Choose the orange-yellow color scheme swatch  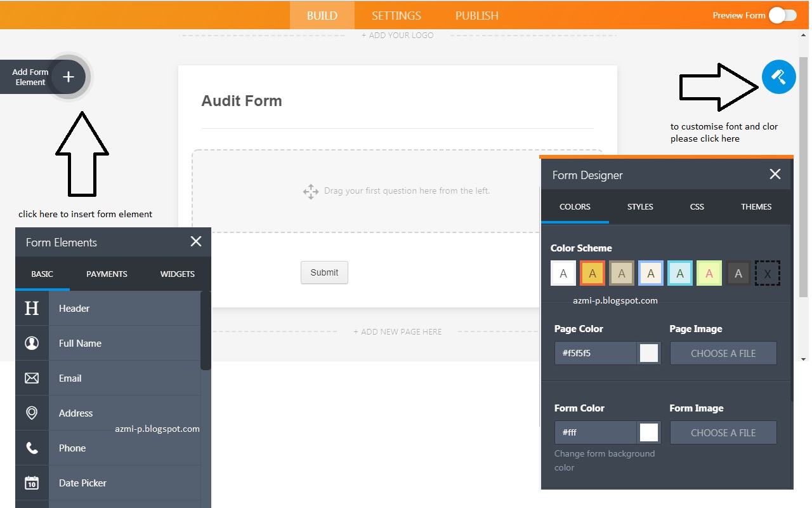[593, 274]
